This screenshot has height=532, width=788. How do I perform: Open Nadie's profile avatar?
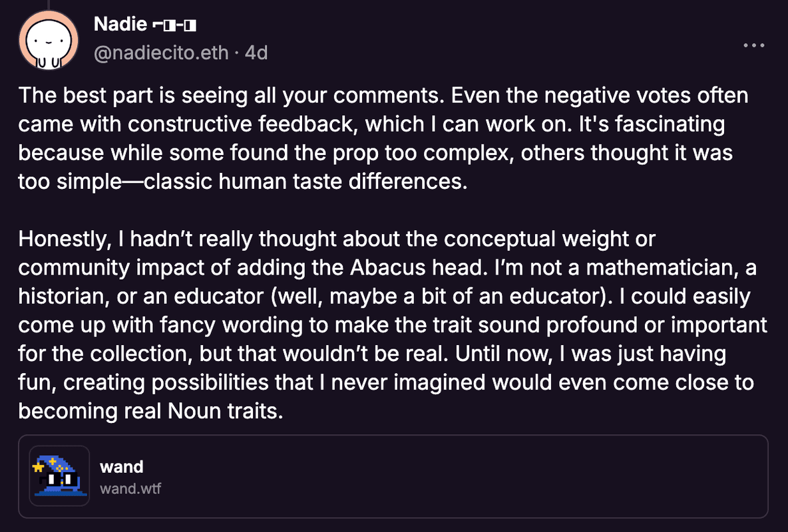pos(45,41)
